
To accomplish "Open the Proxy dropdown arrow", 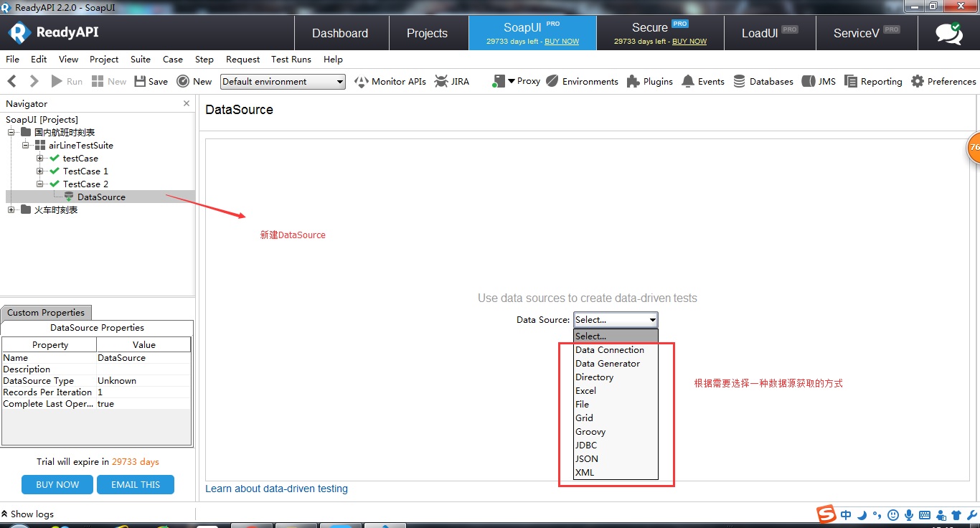I will click(x=512, y=81).
